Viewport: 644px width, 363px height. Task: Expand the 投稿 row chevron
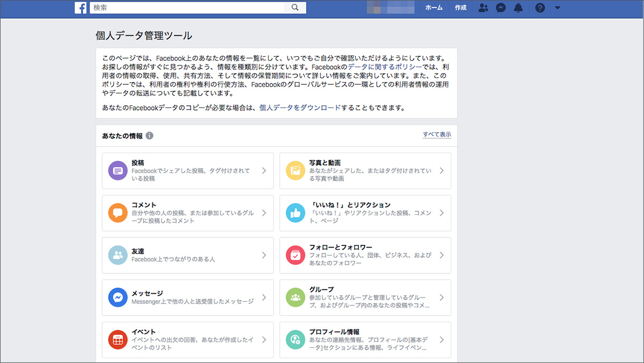264,171
